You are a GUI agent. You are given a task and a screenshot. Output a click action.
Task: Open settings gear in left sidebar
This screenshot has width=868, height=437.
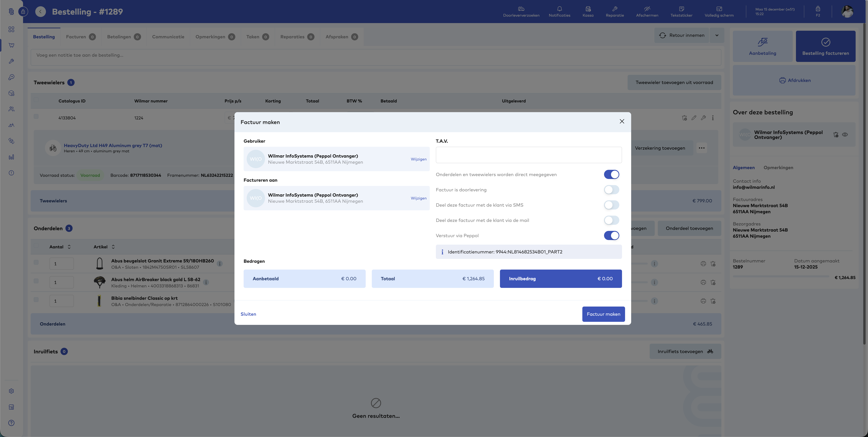point(12,391)
